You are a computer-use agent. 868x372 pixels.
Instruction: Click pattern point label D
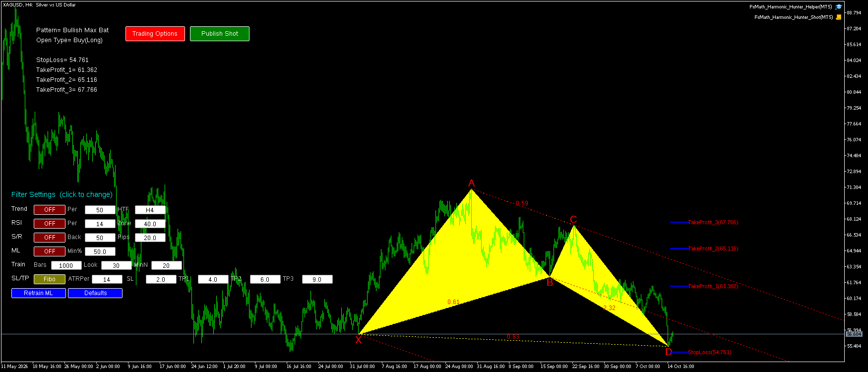click(x=669, y=352)
